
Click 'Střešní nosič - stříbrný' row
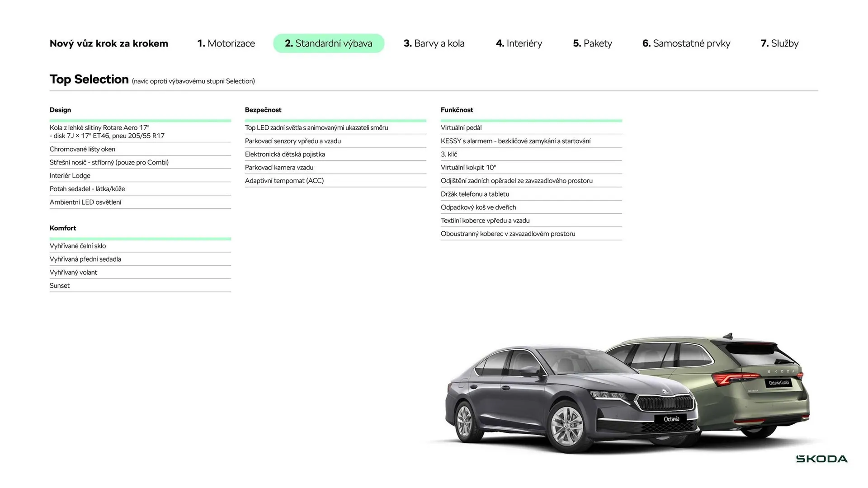140,162
